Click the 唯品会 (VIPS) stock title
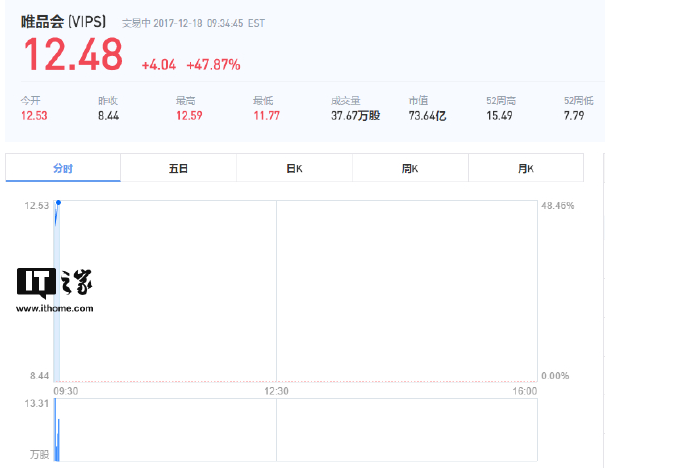 (63, 22)
